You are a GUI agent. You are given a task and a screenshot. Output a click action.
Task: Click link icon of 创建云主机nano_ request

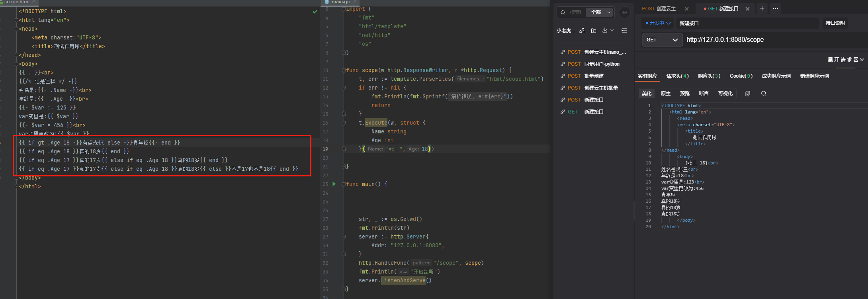coord(563,52)
